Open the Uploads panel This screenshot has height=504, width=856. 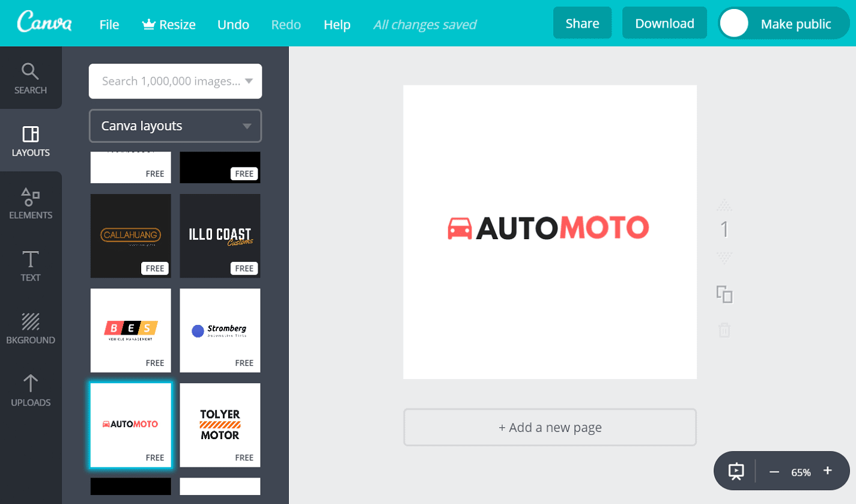pos(31,391)
